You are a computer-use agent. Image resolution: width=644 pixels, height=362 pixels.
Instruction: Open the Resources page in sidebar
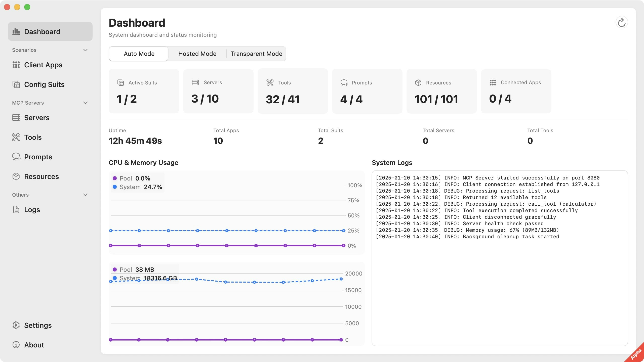point(50,176)
